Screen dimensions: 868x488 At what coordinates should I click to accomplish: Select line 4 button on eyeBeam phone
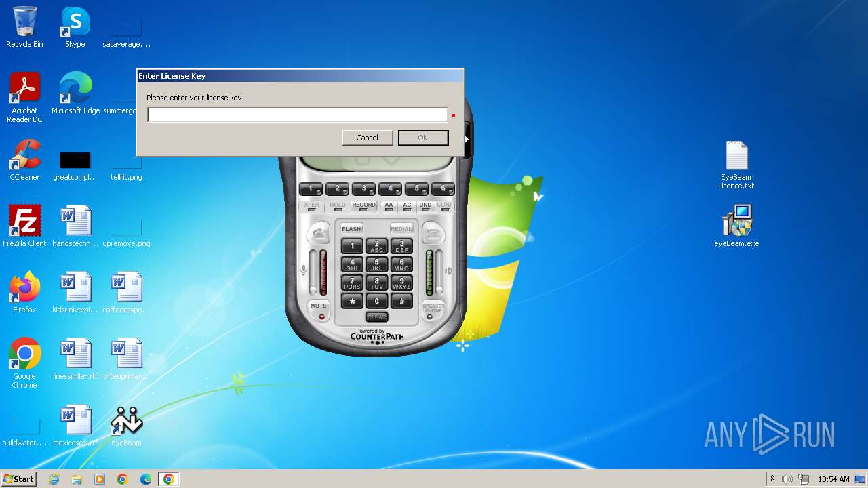coord(390,188)
